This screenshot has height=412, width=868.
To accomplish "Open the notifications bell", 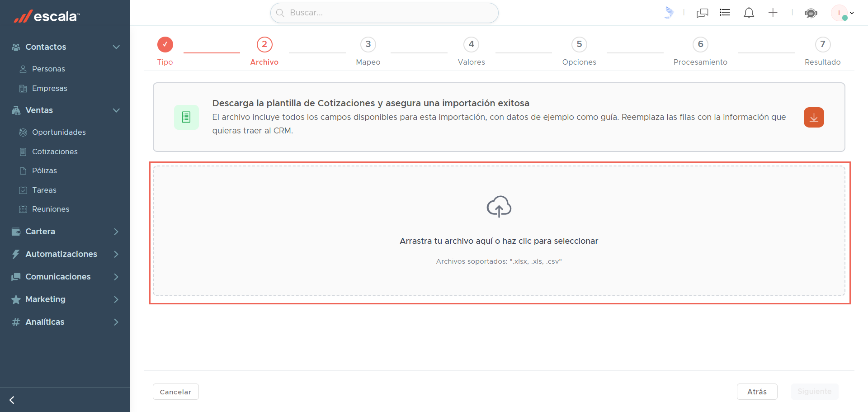I will point(749,13).
